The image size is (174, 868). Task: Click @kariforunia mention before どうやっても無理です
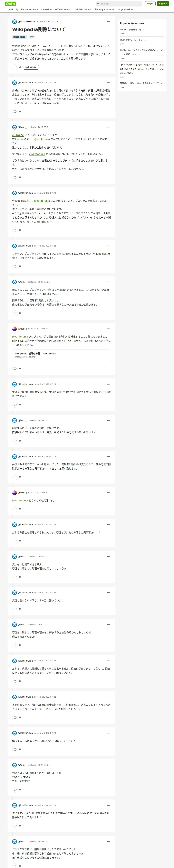20,501
